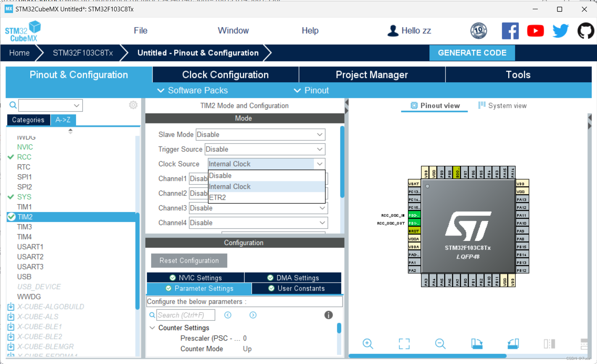Click the user account icon next to Hello zz
597x364 pixels.
pyautogui.click(x=393, y=31)
